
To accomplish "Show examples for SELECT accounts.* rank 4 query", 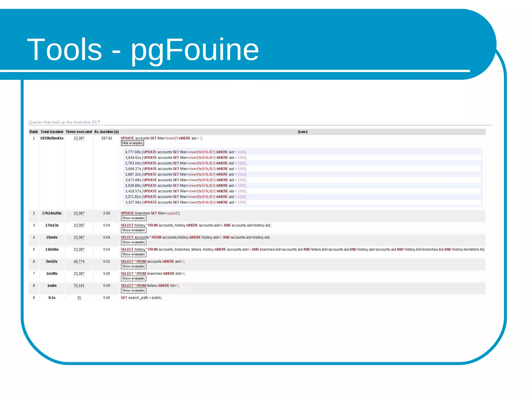I will [134, 242].
